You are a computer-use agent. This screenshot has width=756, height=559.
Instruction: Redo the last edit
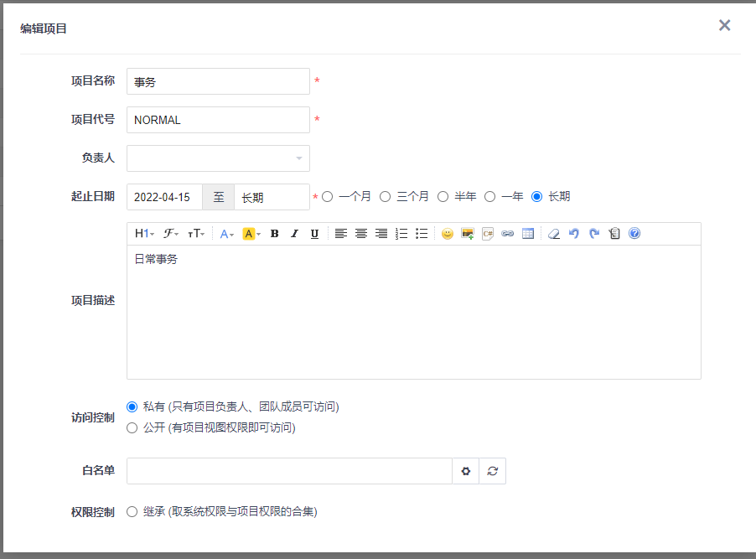594,234
